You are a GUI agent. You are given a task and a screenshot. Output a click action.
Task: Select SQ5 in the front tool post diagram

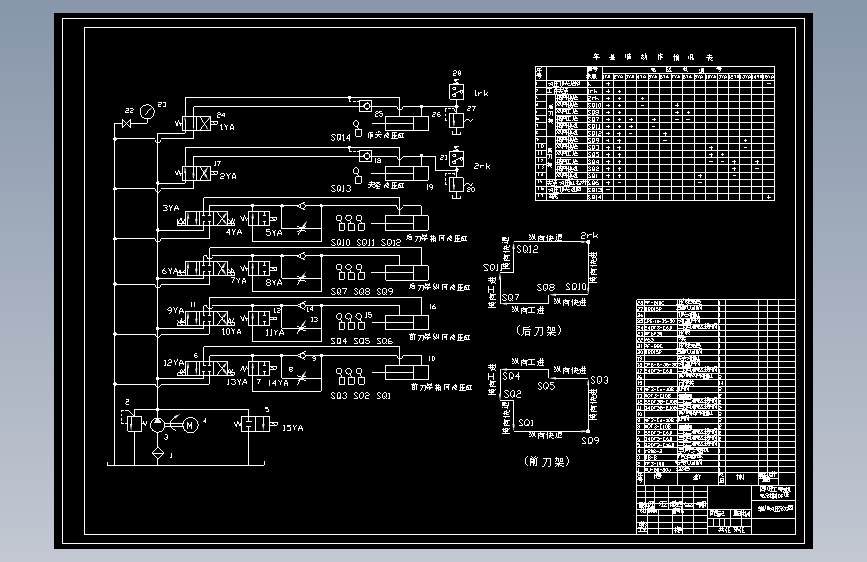point(546,386)
